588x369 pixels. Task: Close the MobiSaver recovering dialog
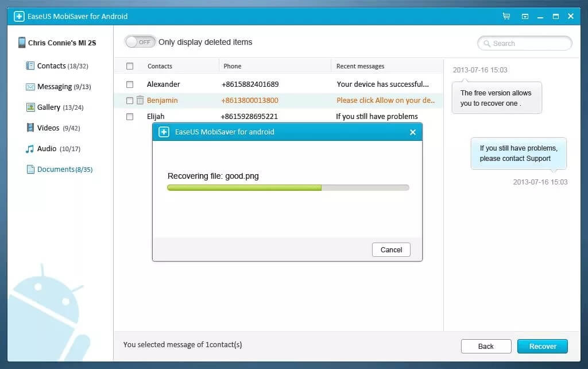(x=412, y=132)
